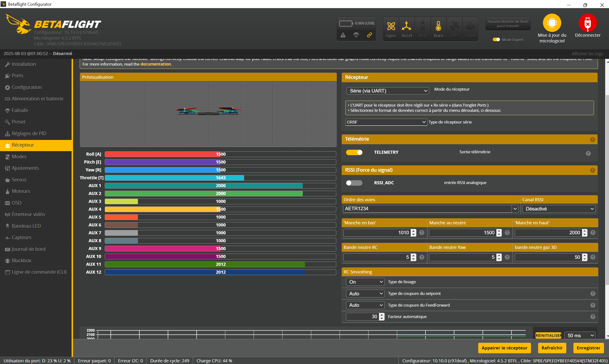Turn off Mode Expert switch
609x364 pixels.
pos(496,40)
